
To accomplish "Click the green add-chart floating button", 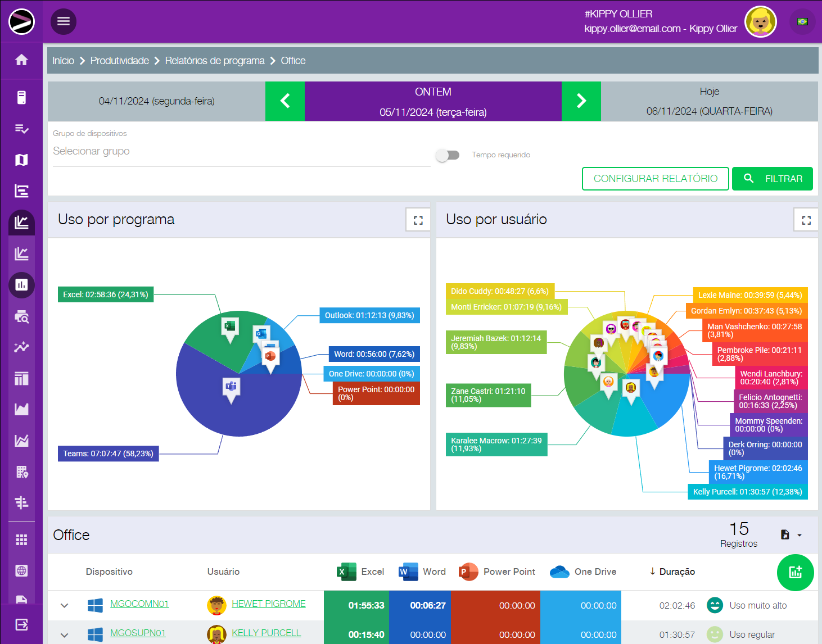I will [x=795, y=573].
